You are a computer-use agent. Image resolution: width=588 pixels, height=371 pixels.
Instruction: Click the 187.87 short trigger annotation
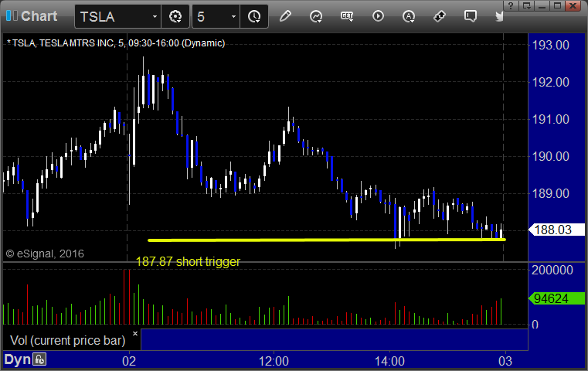188,261
